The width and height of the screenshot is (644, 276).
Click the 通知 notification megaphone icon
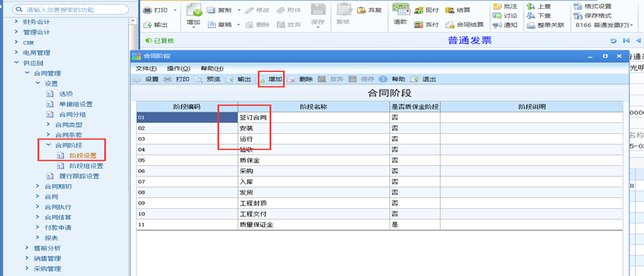click(x=497, y=25)
